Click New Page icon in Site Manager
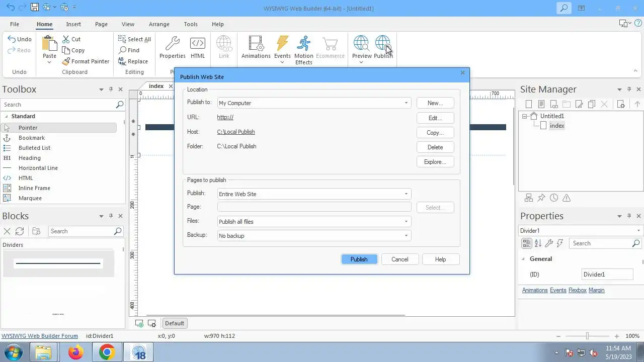The height and width of the screenshot is (362, 644). pos(529,105)
